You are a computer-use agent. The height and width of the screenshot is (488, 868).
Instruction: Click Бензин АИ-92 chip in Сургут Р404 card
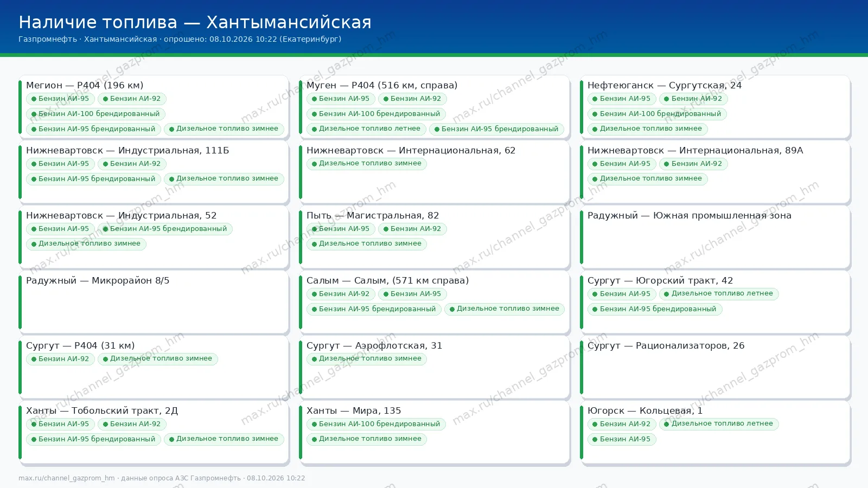pos(60,359)
